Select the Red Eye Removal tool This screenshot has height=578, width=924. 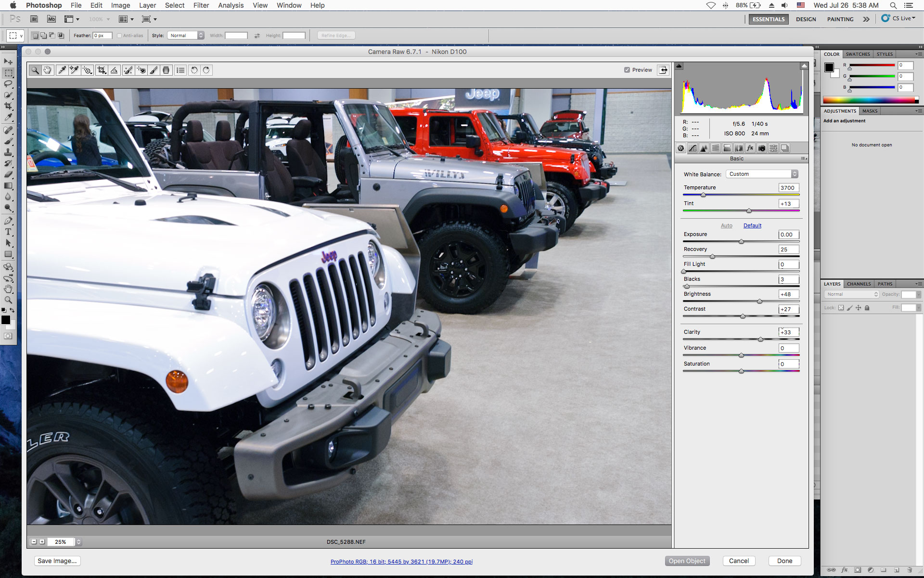tap(141, 70)
